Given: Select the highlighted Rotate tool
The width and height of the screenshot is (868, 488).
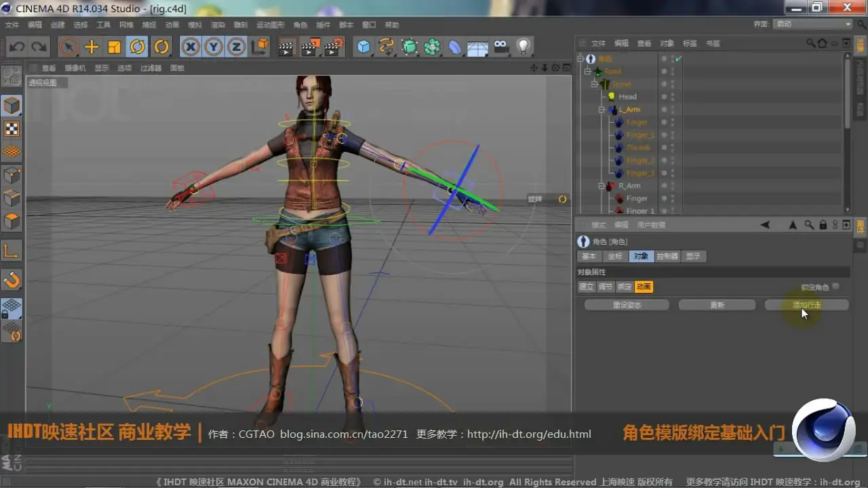Looking at the screenshot, I should pos(138,47).
